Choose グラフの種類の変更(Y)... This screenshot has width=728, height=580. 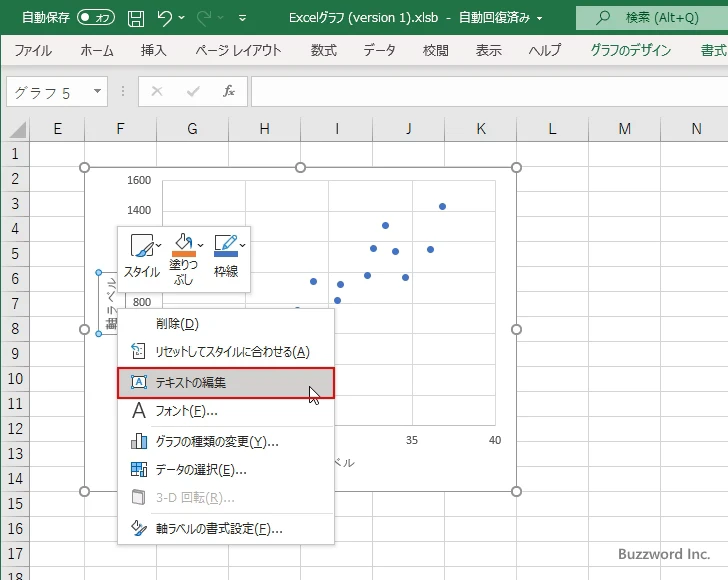(x=226, y=441)
